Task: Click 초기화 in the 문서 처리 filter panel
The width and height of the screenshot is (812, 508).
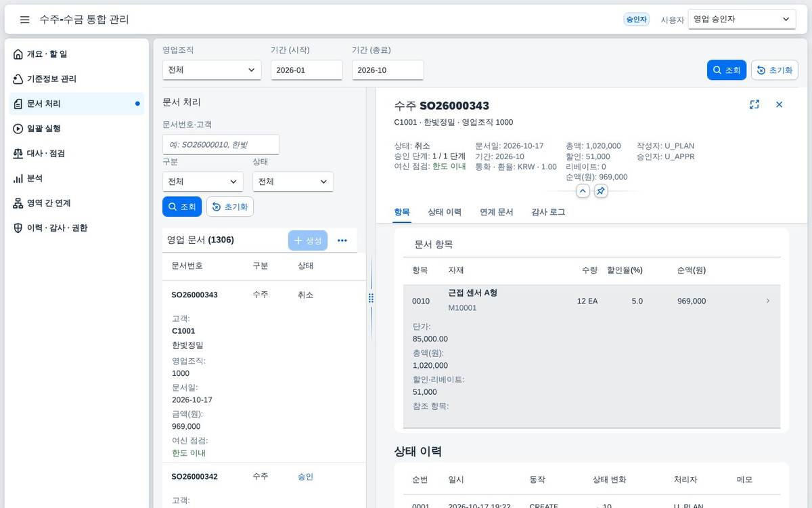Action: pos(230,207)
